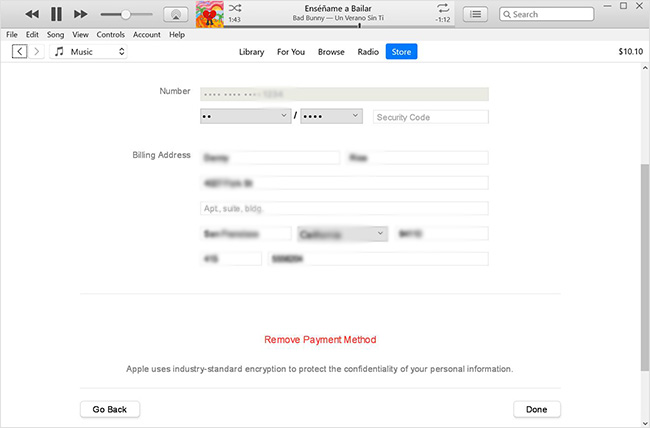650x428 pixels.
Task: Click the -1:12 remaining time display
Action: click(x=443, y=19)
